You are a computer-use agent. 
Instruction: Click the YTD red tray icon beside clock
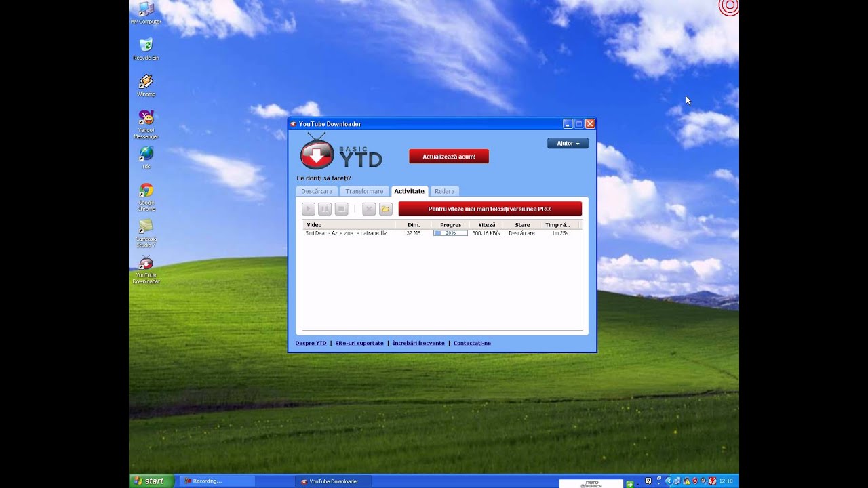pos(711,481)
